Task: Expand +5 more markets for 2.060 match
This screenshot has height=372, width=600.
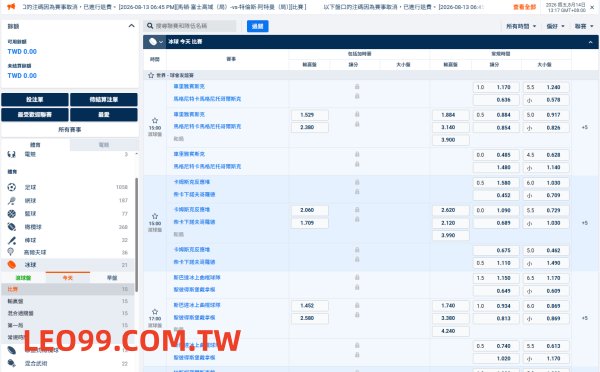Action: [x=584, y=223]
